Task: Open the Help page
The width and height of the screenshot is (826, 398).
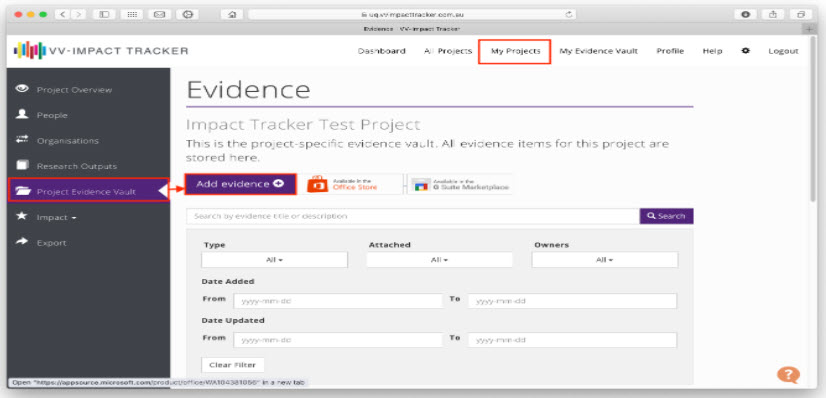Action: tap(712, 51)
